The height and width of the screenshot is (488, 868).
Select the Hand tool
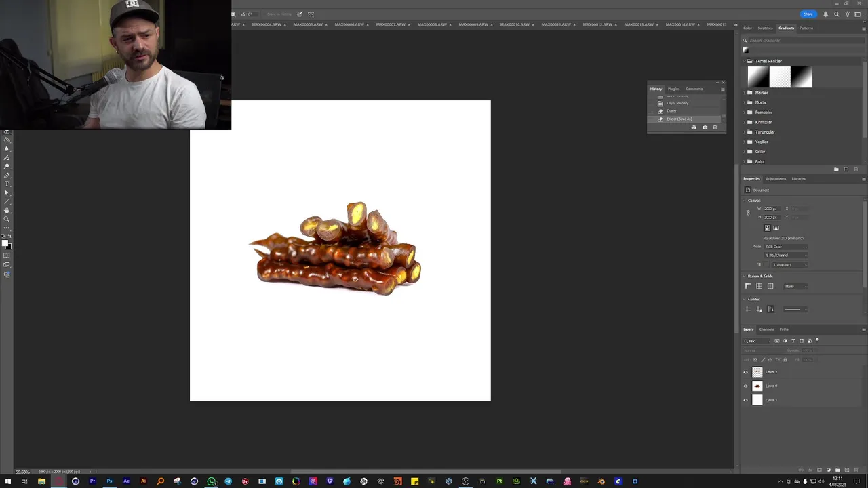tap(7, 210)
